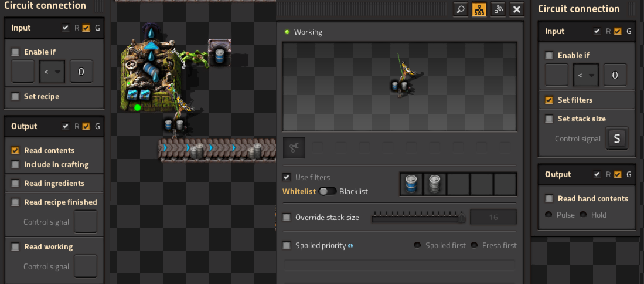Enable Read working checkbox

(x=15, y=246)
